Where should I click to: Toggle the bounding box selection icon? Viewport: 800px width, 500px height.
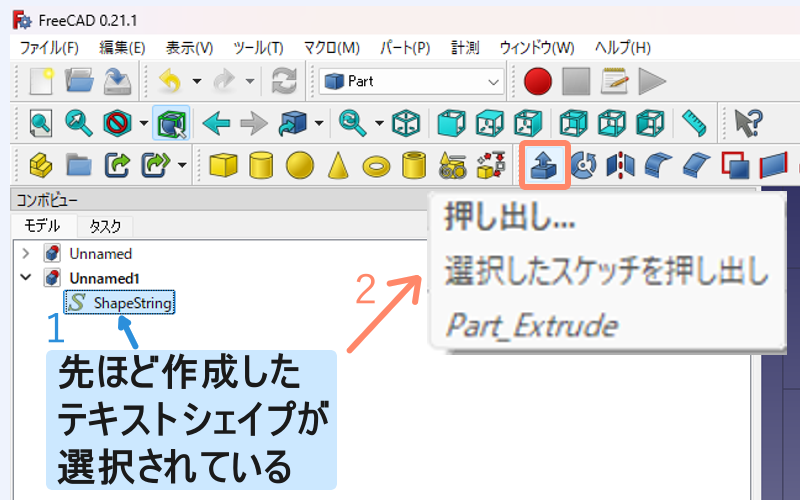point(171,123)
